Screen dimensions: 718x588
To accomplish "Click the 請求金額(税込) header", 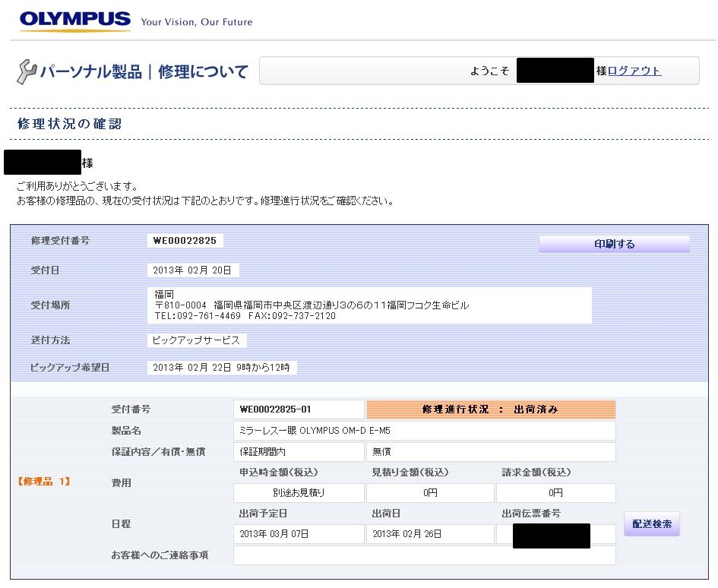I will tap(536, 472).
